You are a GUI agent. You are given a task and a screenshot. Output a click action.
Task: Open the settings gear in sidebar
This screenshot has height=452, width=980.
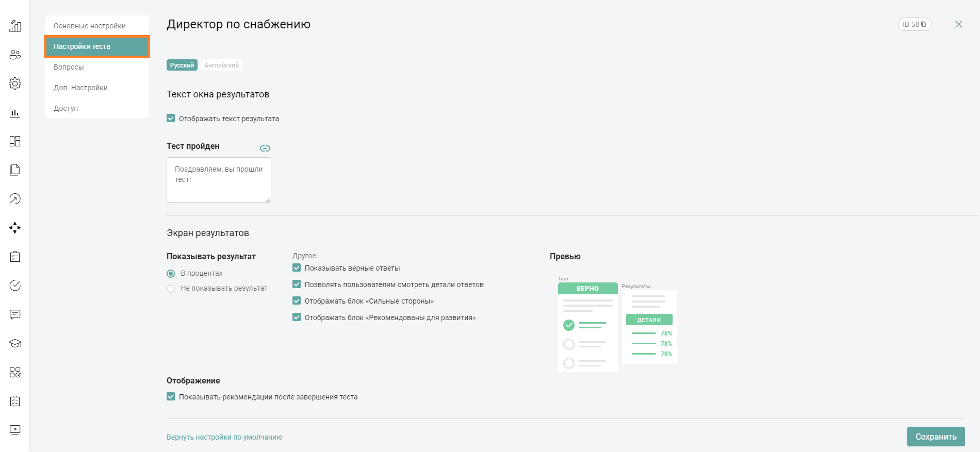pos(15,83)
